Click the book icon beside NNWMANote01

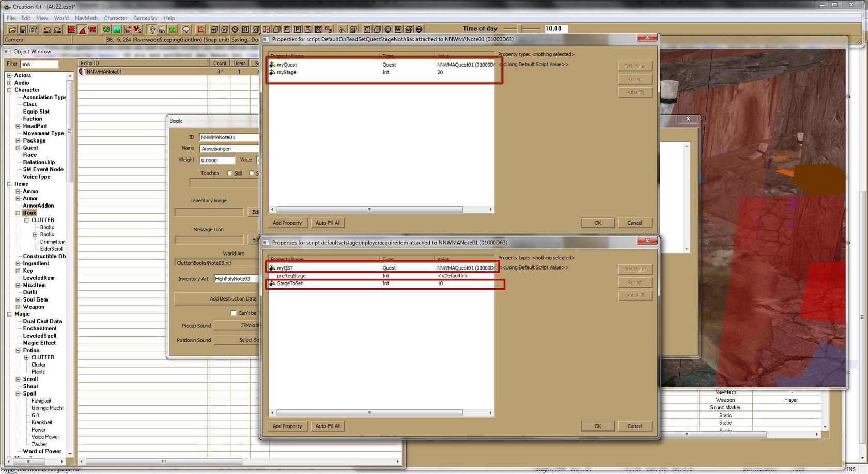82,72
